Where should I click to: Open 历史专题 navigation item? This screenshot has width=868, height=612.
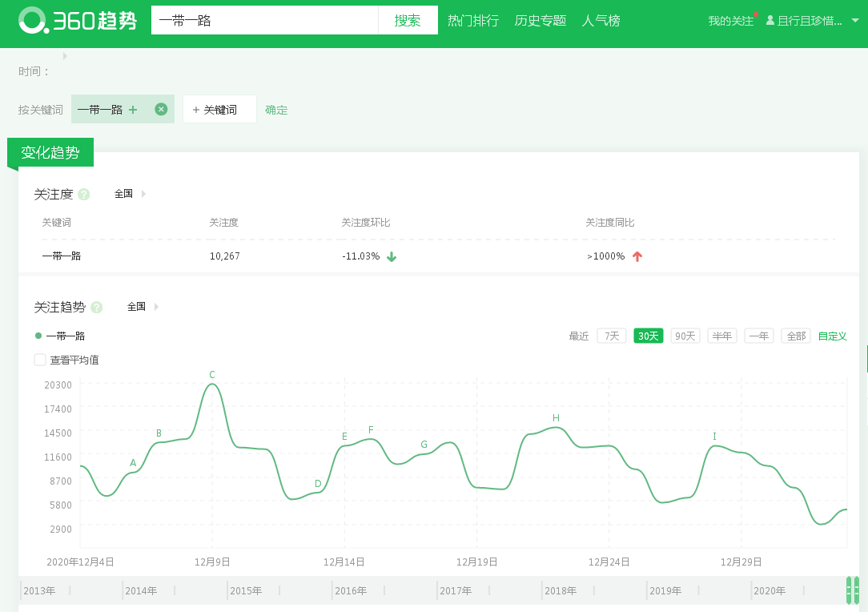tap(540, 21)
